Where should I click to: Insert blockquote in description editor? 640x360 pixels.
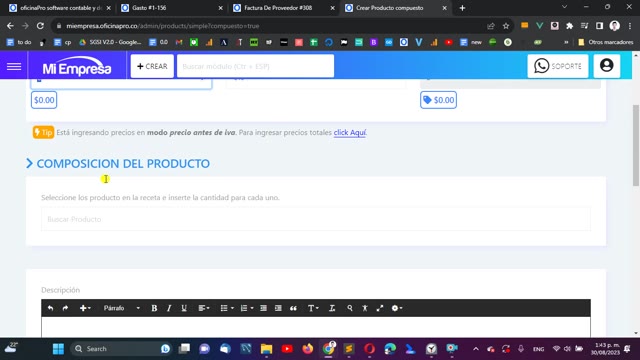(x=293, y=308)
